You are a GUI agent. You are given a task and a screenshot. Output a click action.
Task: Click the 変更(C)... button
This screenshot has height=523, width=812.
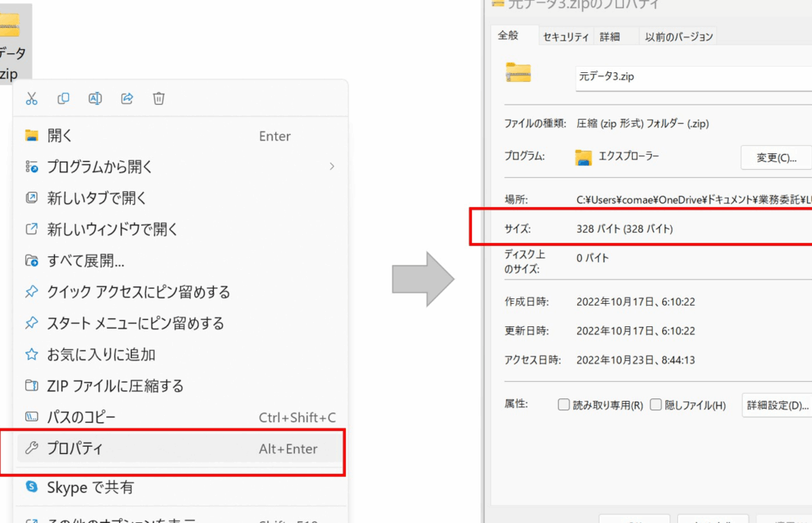[776, 157]
